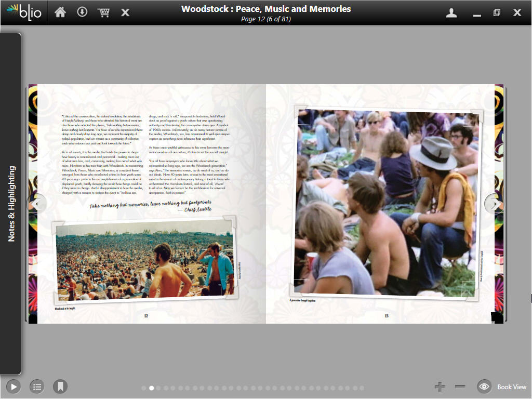Jump to last dot in page navigator

[x=362, y=388]
